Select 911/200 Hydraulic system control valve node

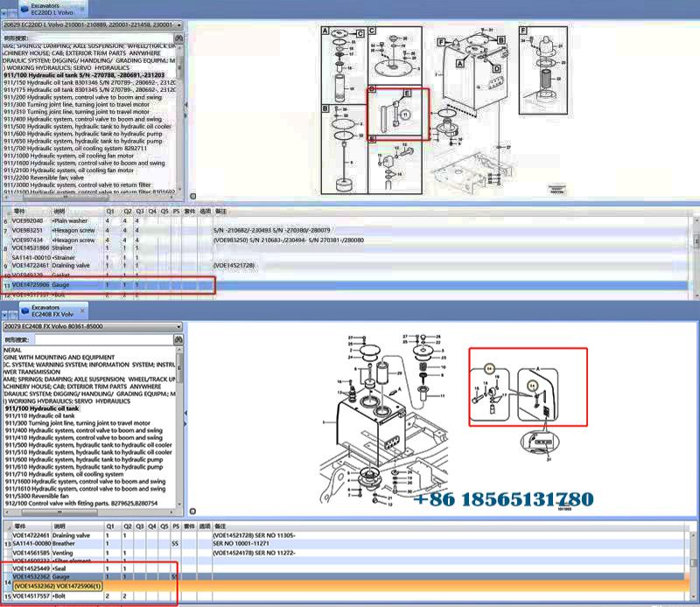82,97
